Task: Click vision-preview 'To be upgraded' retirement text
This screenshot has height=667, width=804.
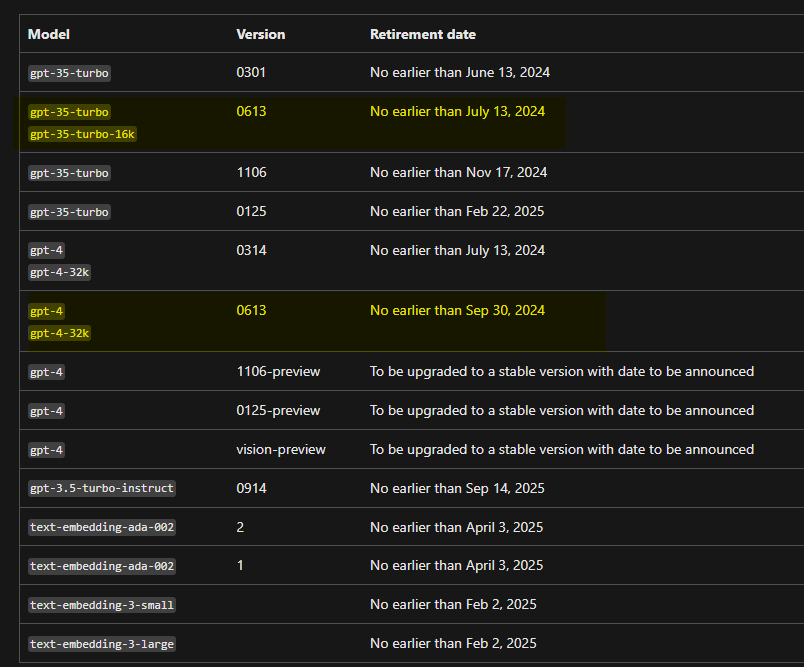Action: 562,450
